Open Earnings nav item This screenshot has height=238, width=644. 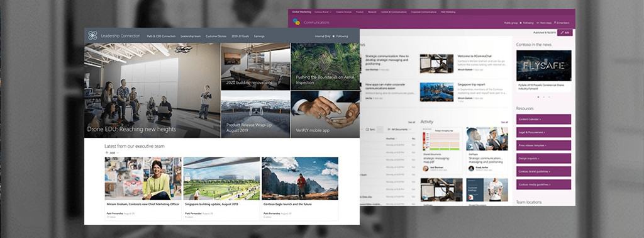259,36
